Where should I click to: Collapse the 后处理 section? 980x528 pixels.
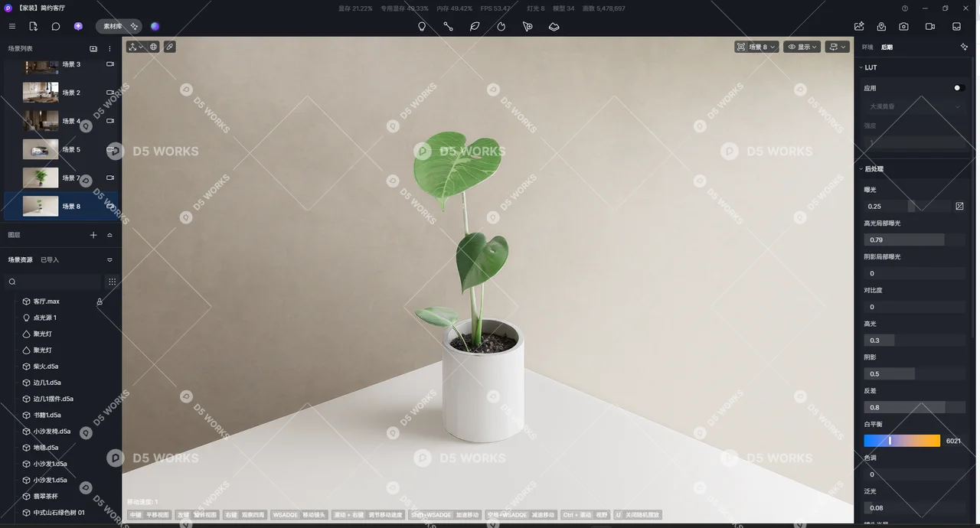click(x=861, y=168)
